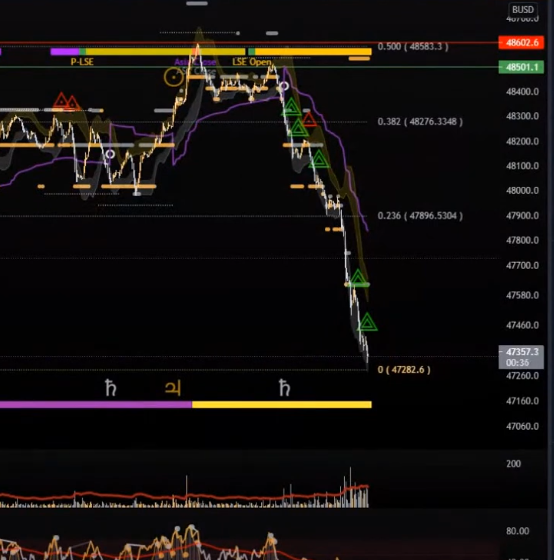Click the lowest green triangle signal near 47460

point(368,322)
